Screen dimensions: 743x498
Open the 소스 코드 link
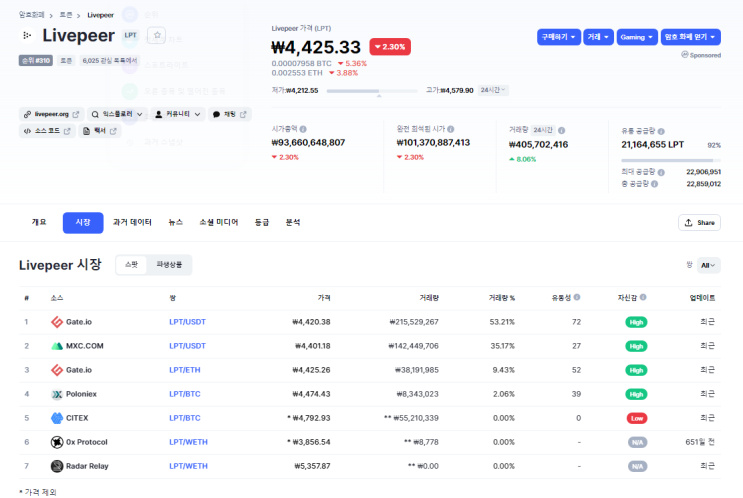pos(47,131)
